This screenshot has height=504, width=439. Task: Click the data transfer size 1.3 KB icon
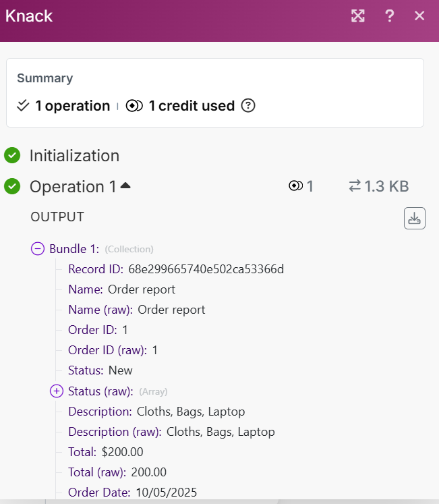(354, 187)
